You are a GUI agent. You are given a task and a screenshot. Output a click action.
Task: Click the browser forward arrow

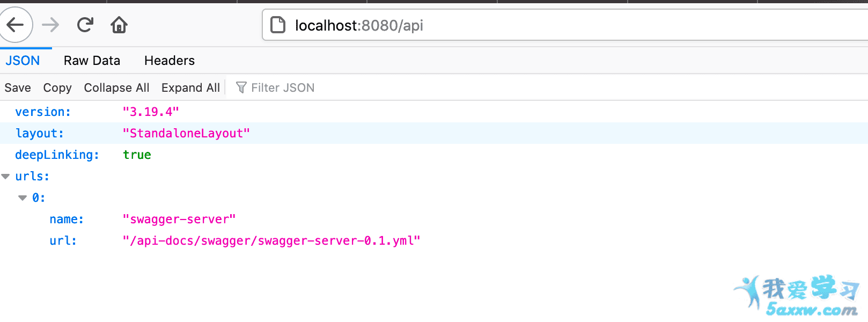point(50,25)
